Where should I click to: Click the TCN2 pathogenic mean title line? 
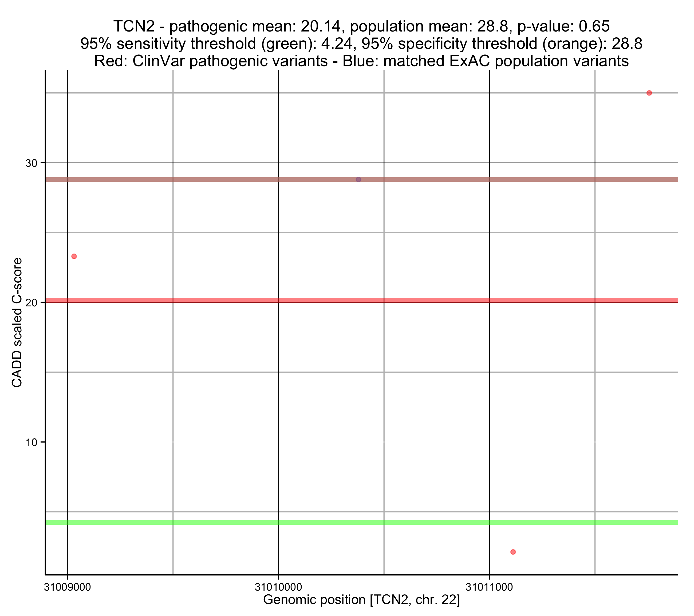[217, 26]
